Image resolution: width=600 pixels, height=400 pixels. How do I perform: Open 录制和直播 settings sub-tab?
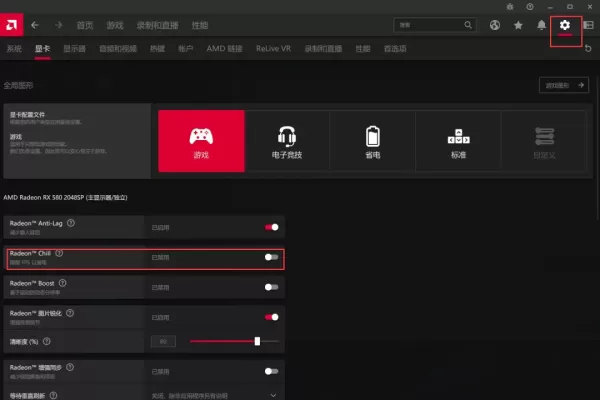323,49
